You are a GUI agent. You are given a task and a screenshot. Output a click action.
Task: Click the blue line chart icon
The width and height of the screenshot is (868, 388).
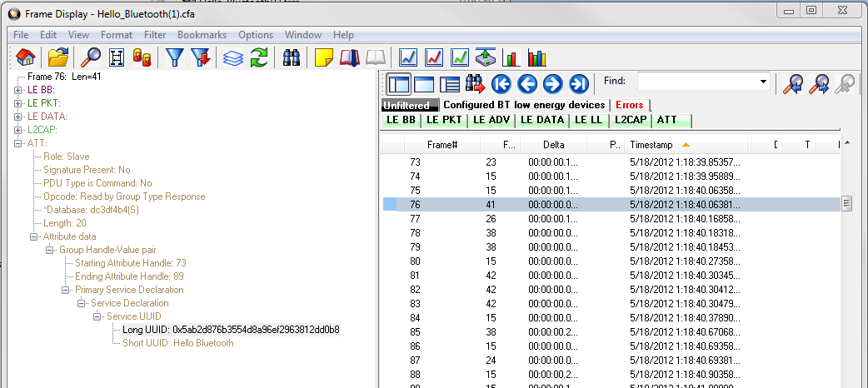pos(408,57)
